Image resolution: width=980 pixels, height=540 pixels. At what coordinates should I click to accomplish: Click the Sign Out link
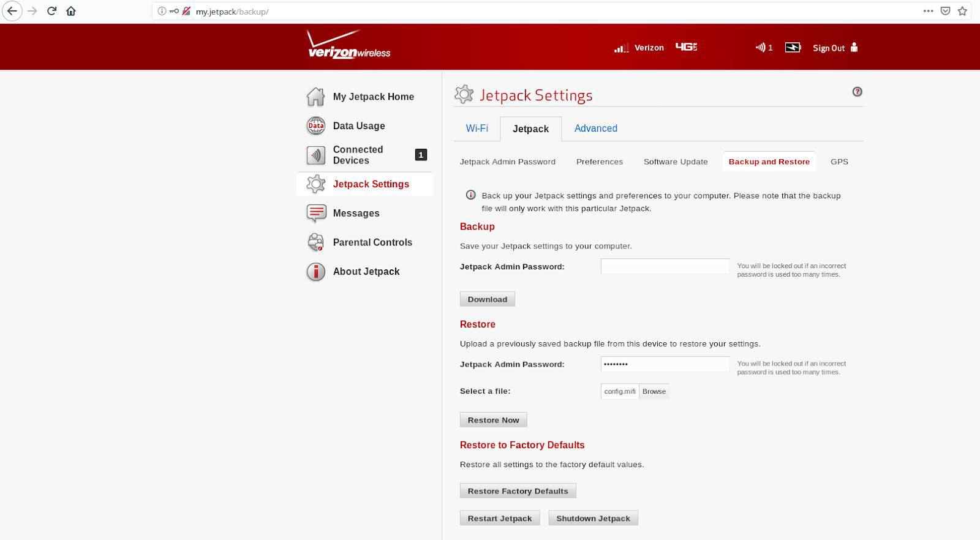click(x=829, y=48)
